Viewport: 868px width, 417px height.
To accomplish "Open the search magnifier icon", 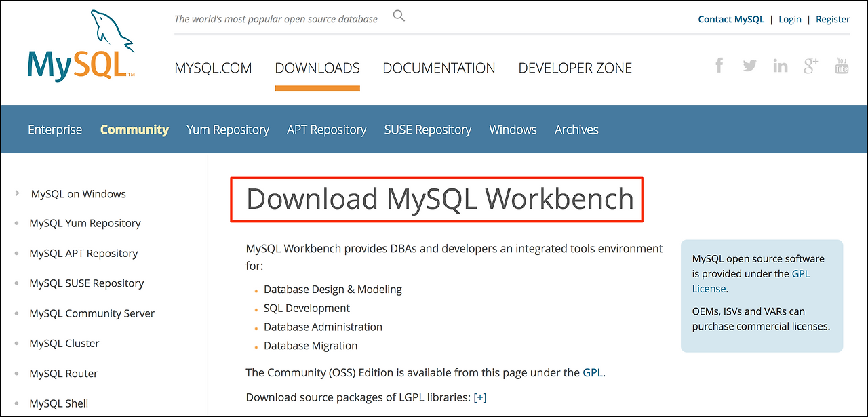I will click(399, 16).
